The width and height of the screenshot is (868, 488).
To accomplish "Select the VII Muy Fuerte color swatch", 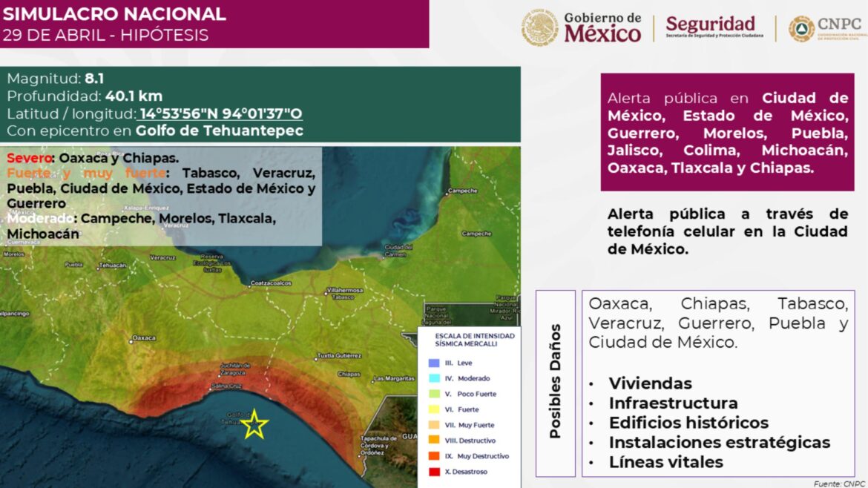I will (x=435, y=425).
